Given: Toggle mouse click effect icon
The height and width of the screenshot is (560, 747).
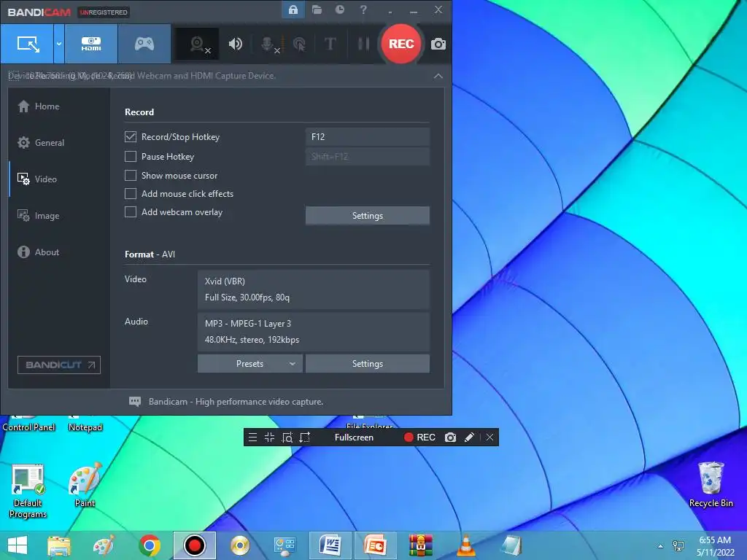Looking at the screenshot, I should click(299, 44).
